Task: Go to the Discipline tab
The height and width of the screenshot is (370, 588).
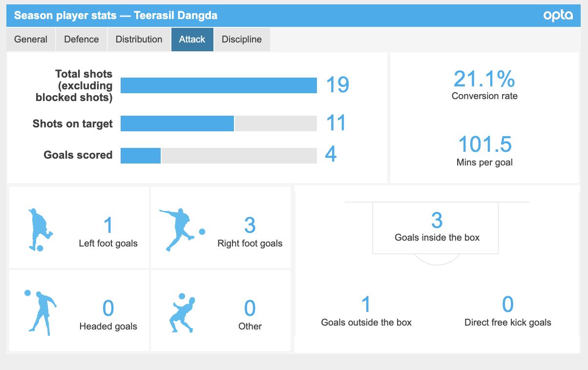Action: click(x=242, y=40)
